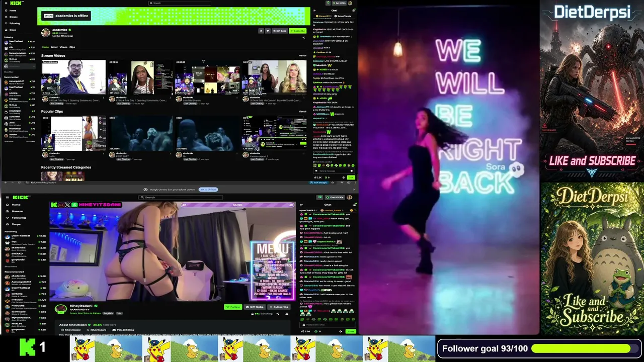Click green Chat send button in hiheyitsdani window
644x362 pixels.
coord(350,331)
